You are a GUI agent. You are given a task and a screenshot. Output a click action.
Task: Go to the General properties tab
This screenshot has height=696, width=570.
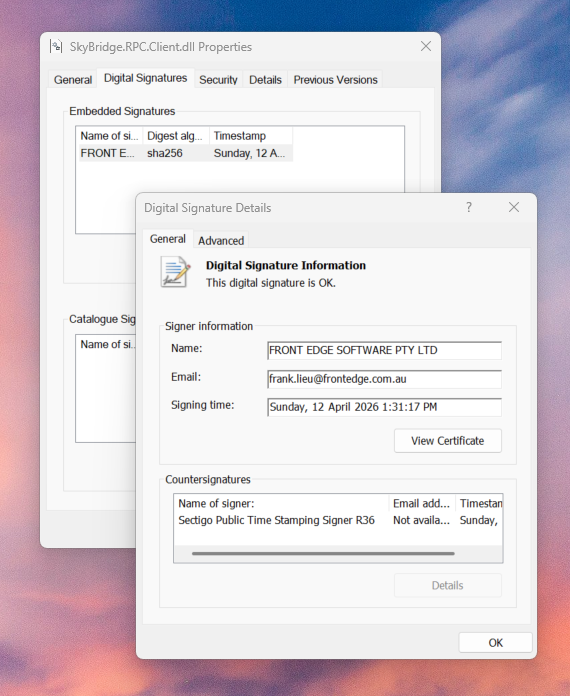[x=73, y=80]
